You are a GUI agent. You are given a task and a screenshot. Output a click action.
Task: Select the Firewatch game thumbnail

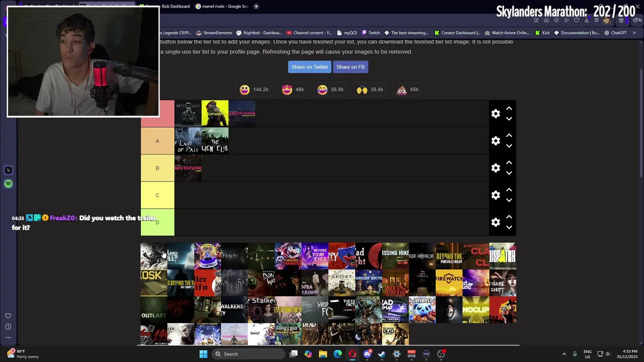(449, 283)
